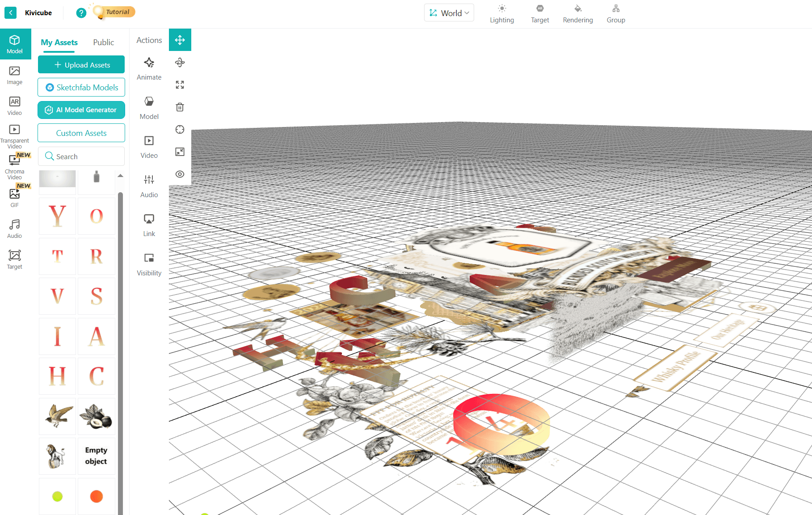Open Sketchfab Models

tap(81, 87)
